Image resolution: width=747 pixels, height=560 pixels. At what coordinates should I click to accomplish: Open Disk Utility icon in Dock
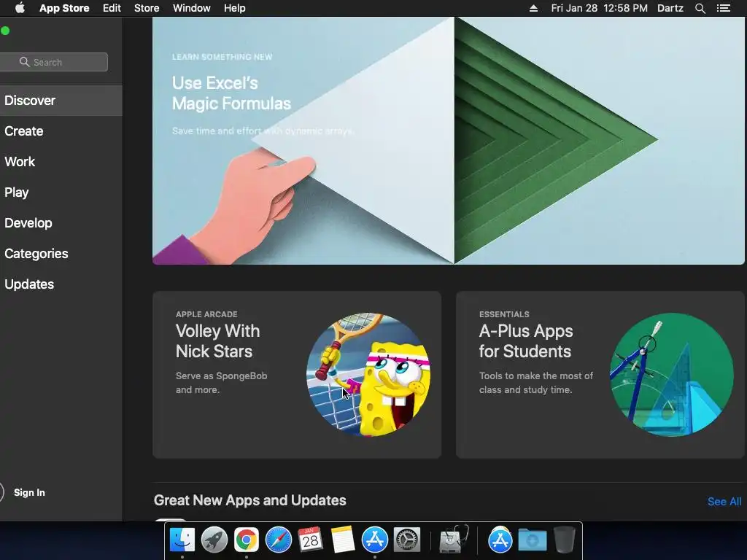coord(454,540)
